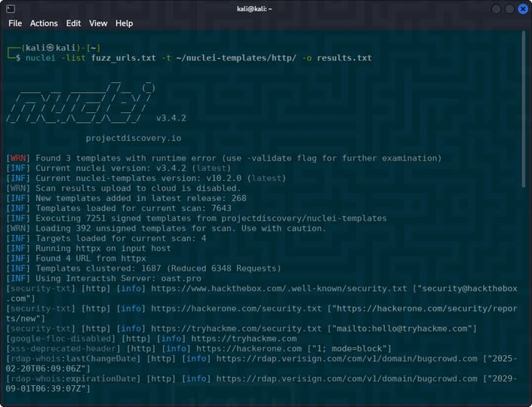
Task: Minimize the kali@kali terminal window
Action: 496,9
